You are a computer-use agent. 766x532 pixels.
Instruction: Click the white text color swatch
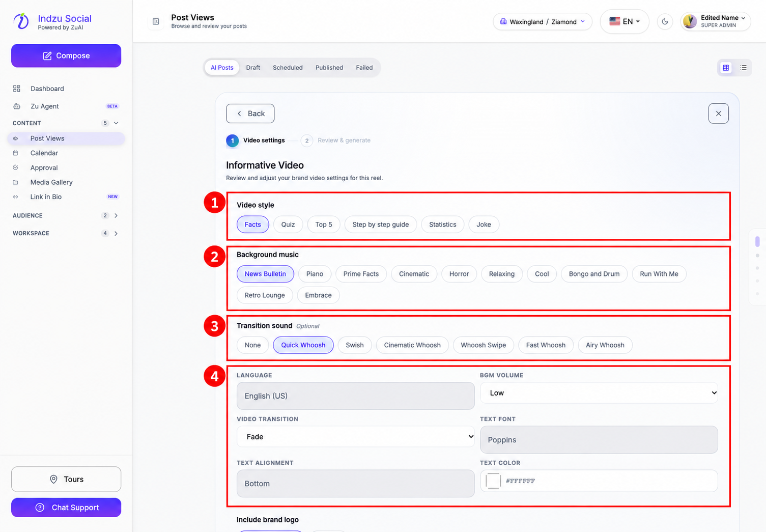tap(493, 481)
